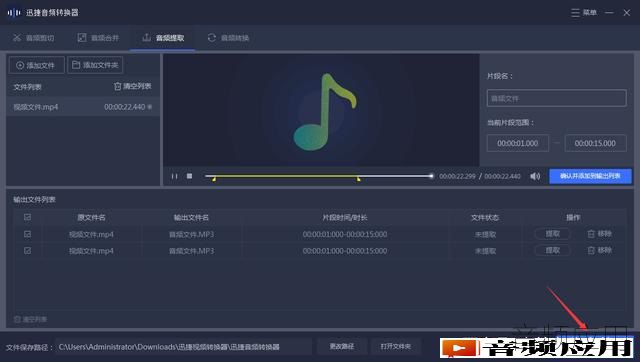Mute audio using the speaker icon
Screen dimensions: 640x362
click(535, 176)
